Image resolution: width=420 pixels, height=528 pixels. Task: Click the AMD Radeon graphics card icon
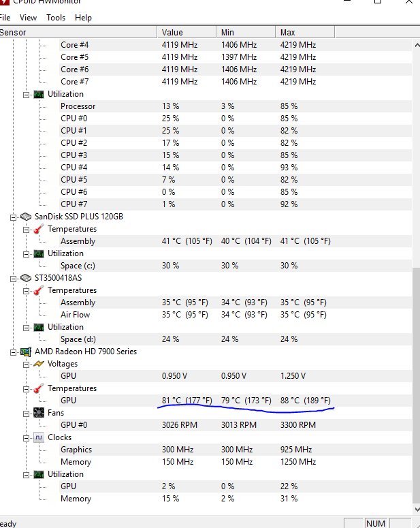point(26,352)
